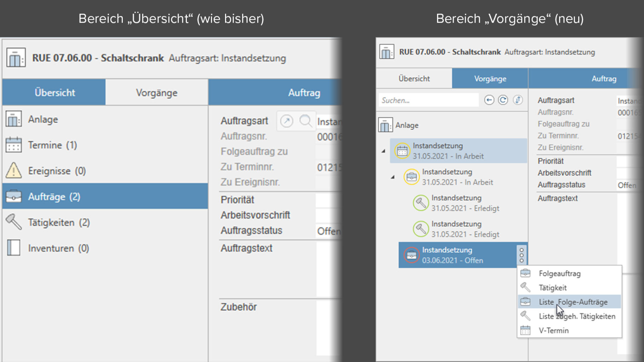Click the Suchen search field
Screen dimensions: 644x362
pyautogui.click(x=428, y=100)
